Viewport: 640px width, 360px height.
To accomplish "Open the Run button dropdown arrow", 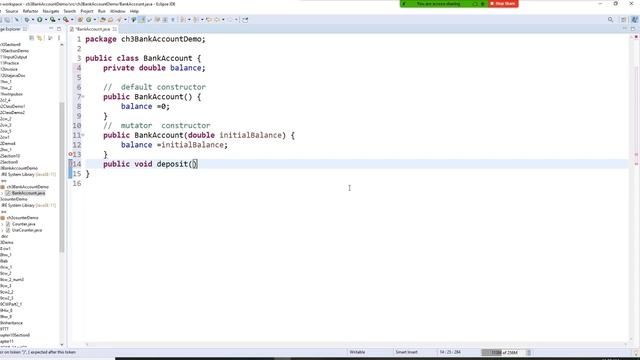I will (x=46, y=20).
